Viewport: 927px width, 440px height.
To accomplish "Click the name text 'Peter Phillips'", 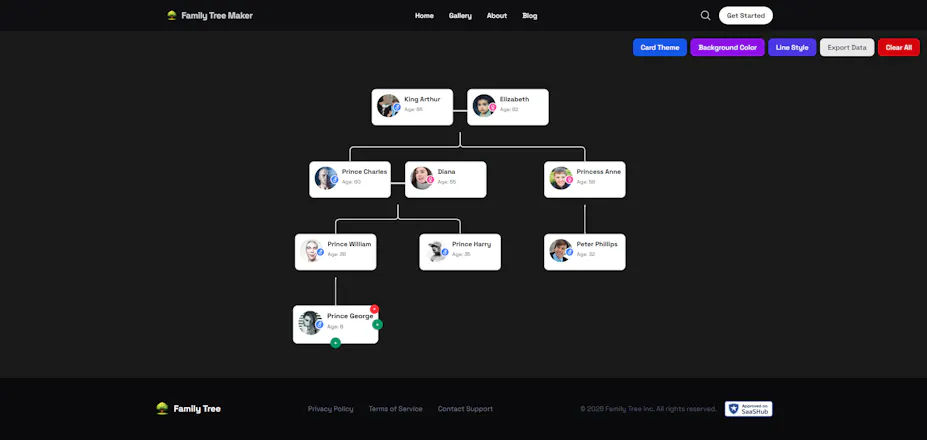I will coord(597,244).
